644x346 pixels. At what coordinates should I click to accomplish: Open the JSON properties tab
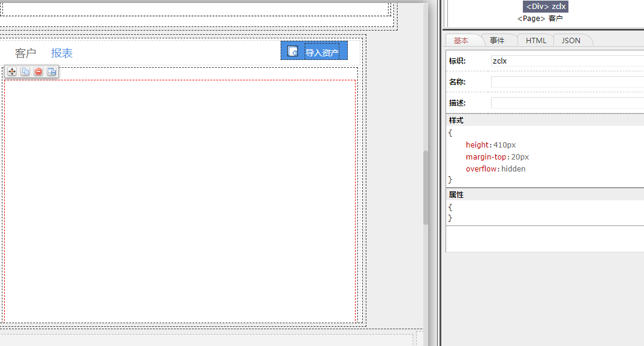coord(571,40)
